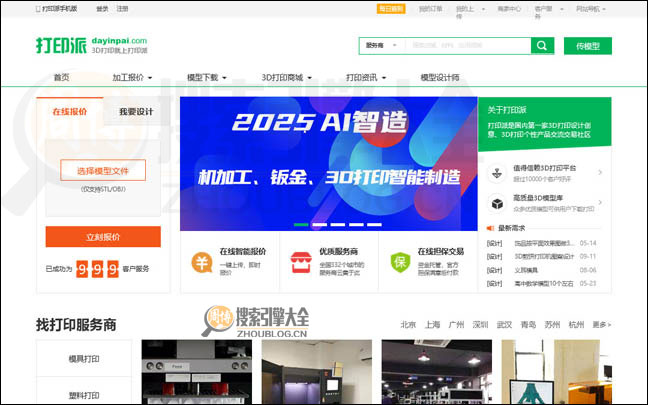Filter service providers by 武汉

click(504, 324)
